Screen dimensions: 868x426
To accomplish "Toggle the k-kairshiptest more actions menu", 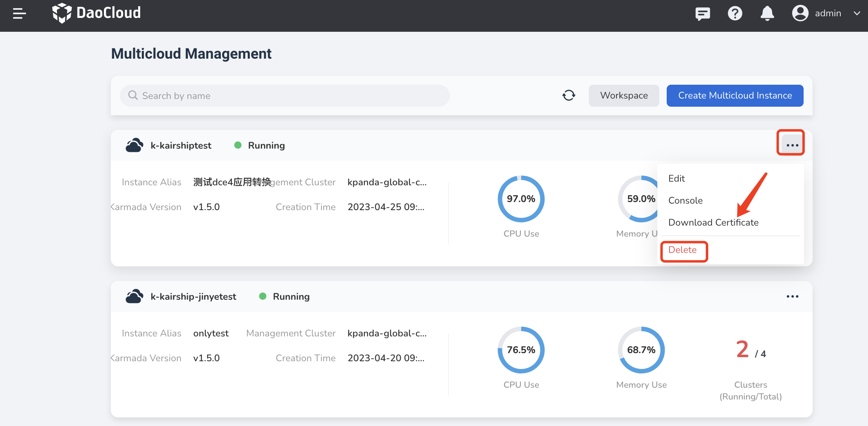I will point(792,145).
